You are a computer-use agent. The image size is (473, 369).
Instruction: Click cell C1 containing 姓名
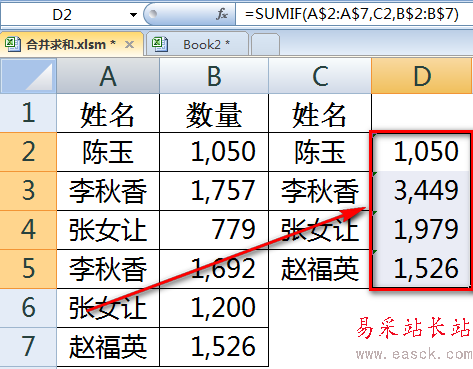[x=320, y=113]
